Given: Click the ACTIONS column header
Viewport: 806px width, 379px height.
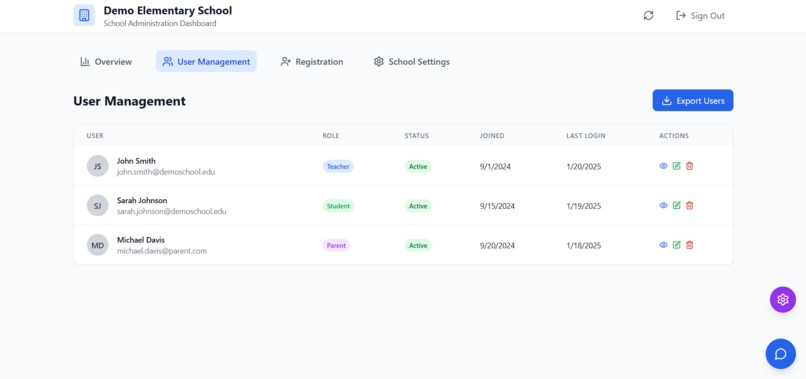Looking at the screenshot, I should (x=674, y=136).
